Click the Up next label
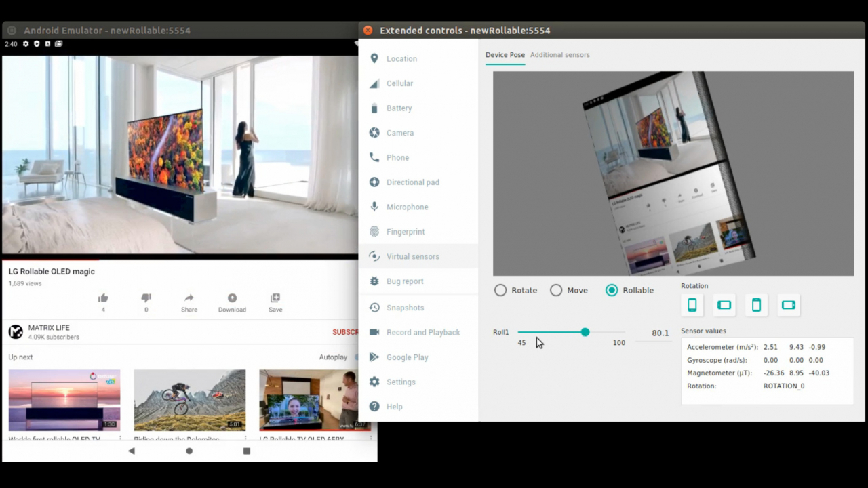The image size is (868, 488). (x=20, y=357)
